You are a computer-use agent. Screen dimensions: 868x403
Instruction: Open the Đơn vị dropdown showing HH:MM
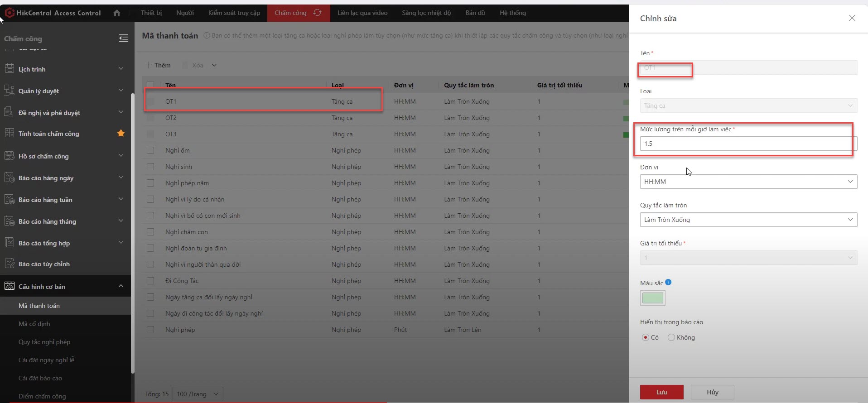pyautogui.click(x=748, y=182)
